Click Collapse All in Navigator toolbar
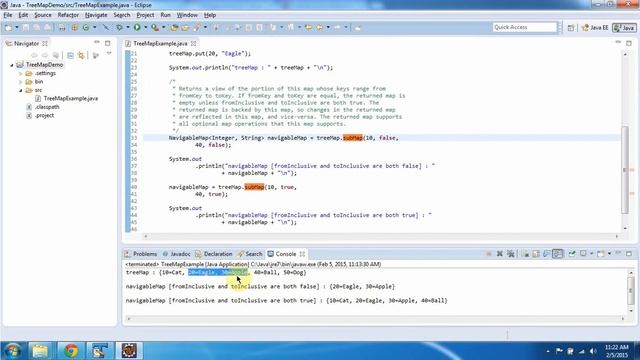Image resolution: width=640 pixels, height=360 pixels. pos(70,55)
